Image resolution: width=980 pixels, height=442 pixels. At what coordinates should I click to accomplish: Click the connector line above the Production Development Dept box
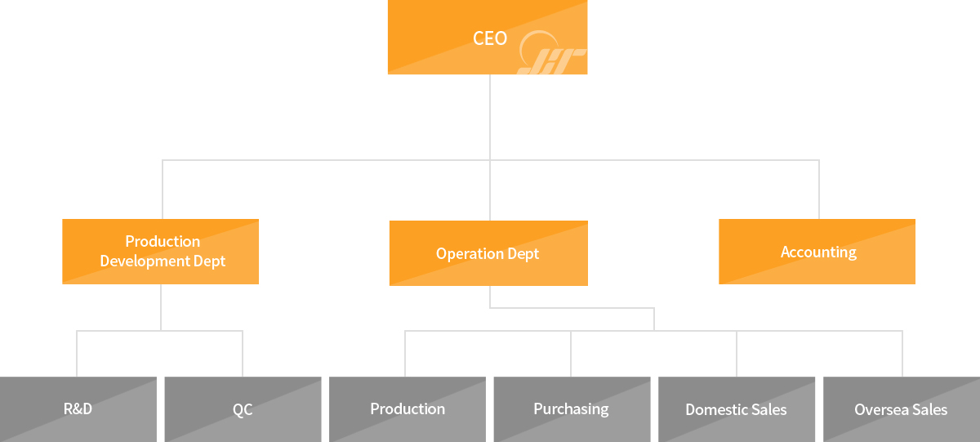pos(163,190)
